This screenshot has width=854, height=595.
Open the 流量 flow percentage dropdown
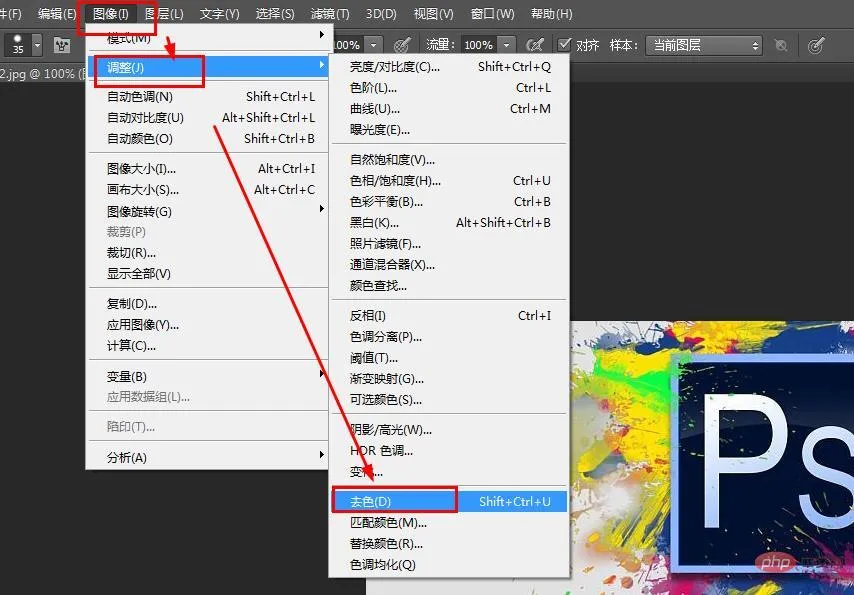point(508,45)
